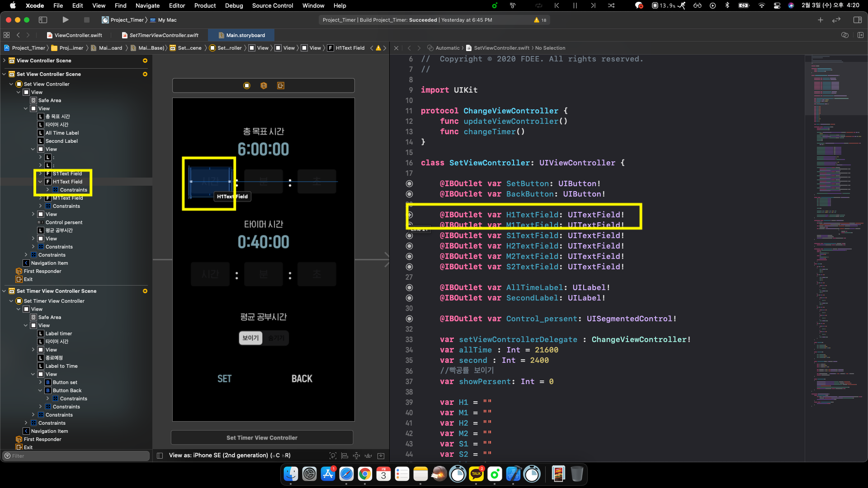
Task: Expand the S1Text Field outline item
Action: point(40,174)
